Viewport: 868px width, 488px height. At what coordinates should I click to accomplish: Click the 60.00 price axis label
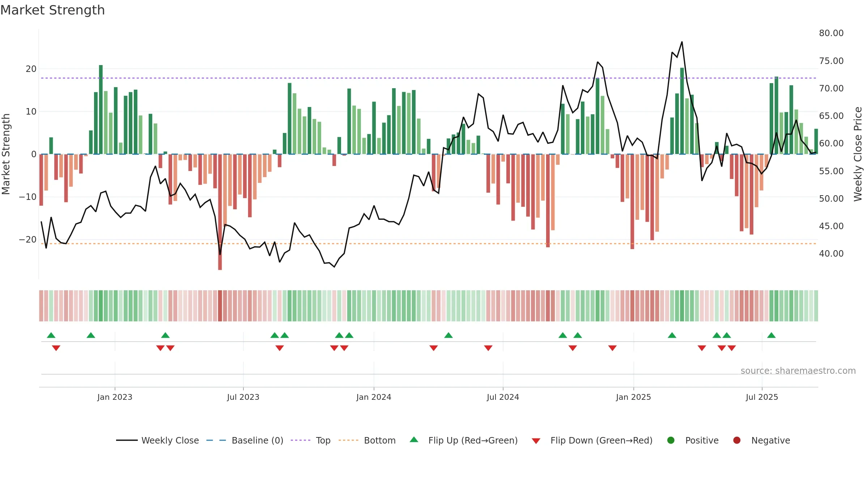831,143
